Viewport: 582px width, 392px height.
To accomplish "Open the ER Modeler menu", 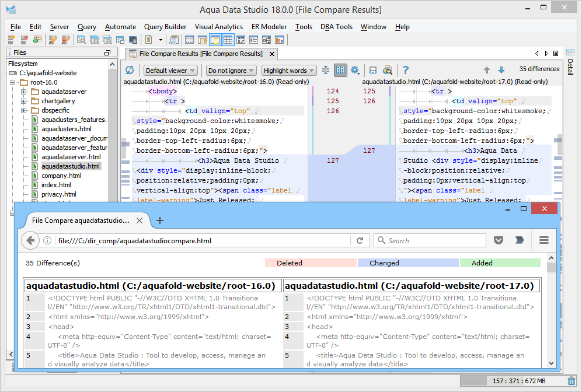I will (269, 27).
